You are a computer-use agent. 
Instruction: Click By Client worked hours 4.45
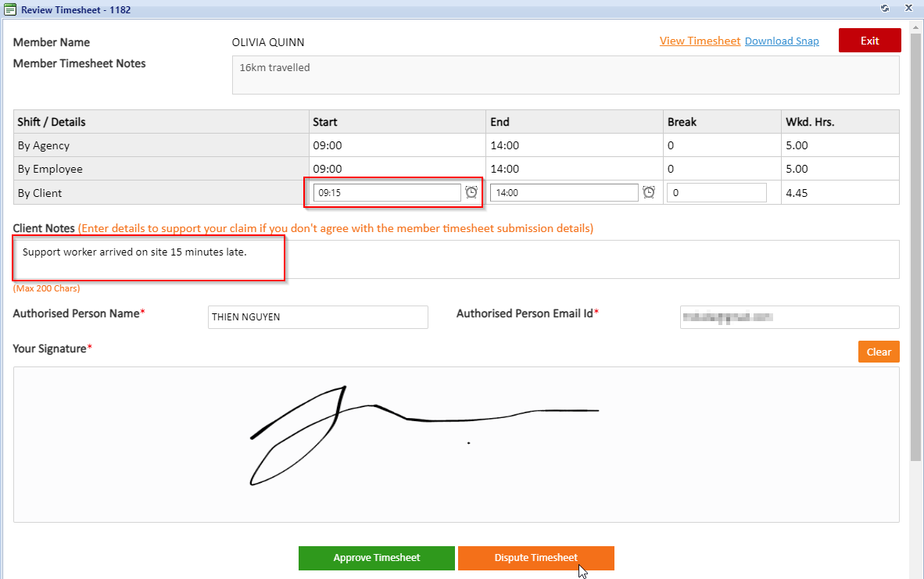click(x=797, y=193)
